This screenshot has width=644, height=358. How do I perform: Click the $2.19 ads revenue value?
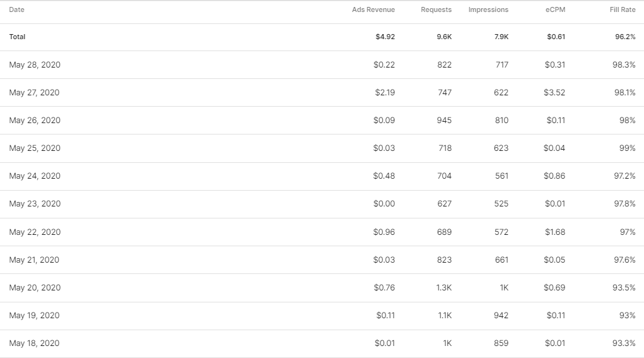click(x=385, y=93)
